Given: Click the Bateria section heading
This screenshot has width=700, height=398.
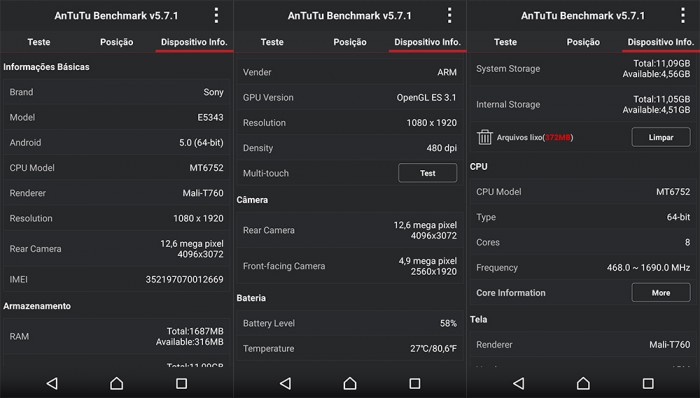Looking at the screenshot, I should 251,298.
